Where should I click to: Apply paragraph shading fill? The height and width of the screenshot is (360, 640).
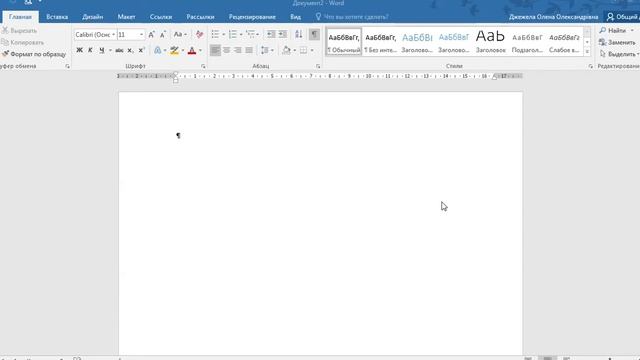pos(286,50)
